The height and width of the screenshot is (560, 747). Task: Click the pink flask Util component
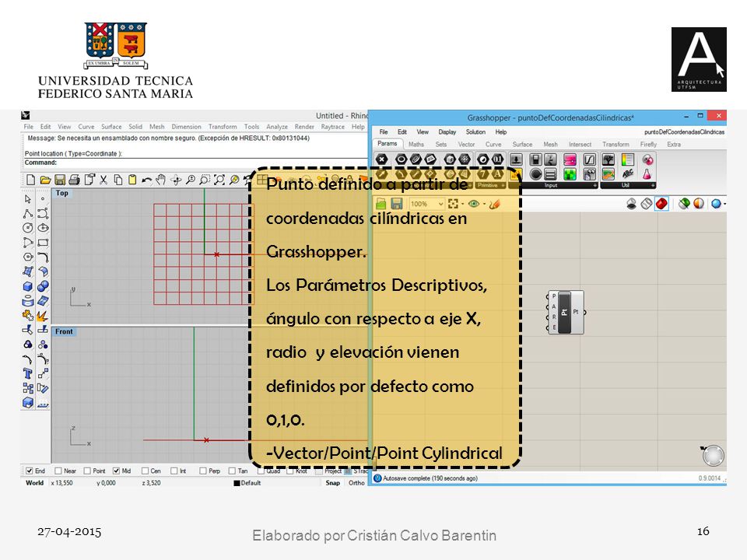[647, 174]
